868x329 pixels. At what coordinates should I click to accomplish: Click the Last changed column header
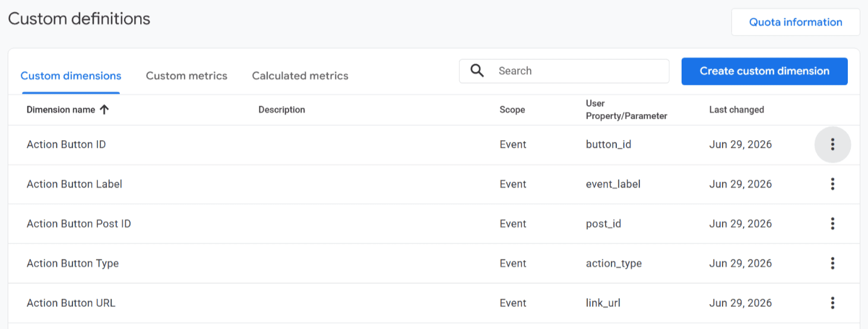[x=736, y=109]
